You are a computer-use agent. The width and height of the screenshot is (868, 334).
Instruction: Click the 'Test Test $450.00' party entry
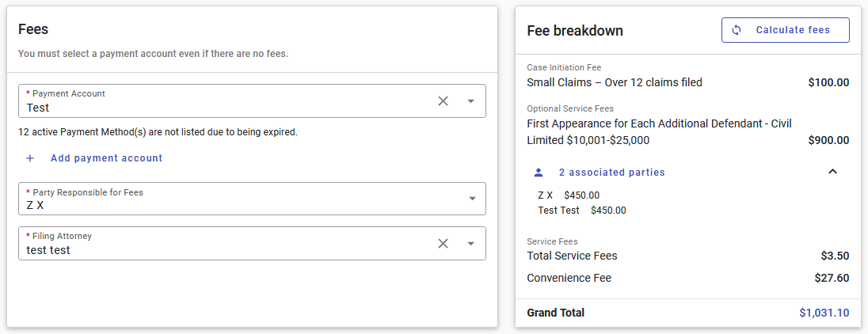pyautogui.click(x=581, y=211)
